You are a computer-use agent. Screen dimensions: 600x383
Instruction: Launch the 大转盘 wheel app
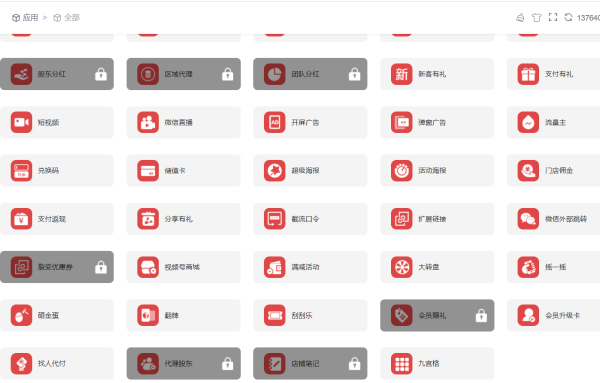(437, 267)
